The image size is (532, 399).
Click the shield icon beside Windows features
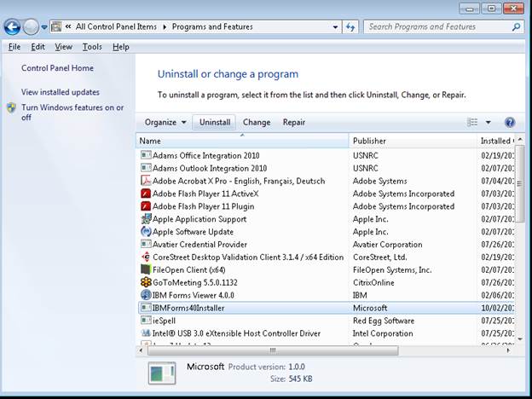[x=12, y=108]
